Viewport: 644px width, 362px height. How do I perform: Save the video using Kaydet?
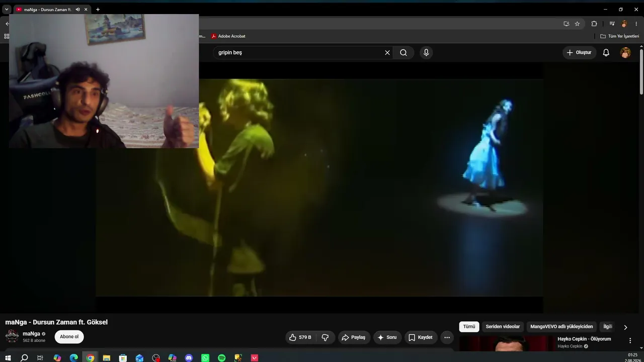click(x=421, y=337)
